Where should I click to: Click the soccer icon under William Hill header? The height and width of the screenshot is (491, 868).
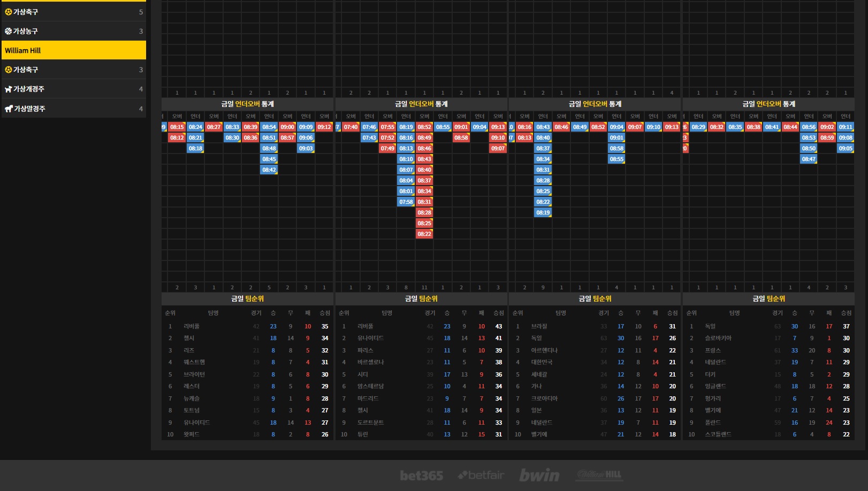tap(8, 70)
